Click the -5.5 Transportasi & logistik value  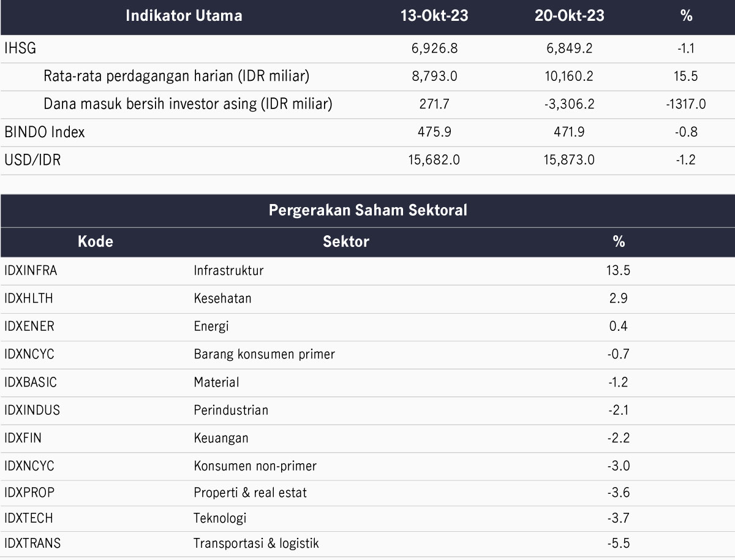(619, 543)
